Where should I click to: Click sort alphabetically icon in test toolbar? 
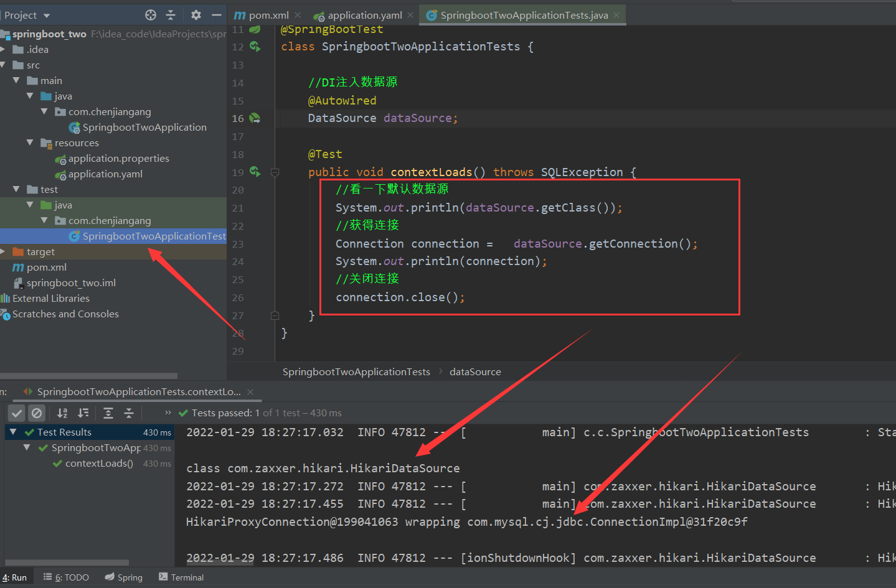[x=62, y=413]
